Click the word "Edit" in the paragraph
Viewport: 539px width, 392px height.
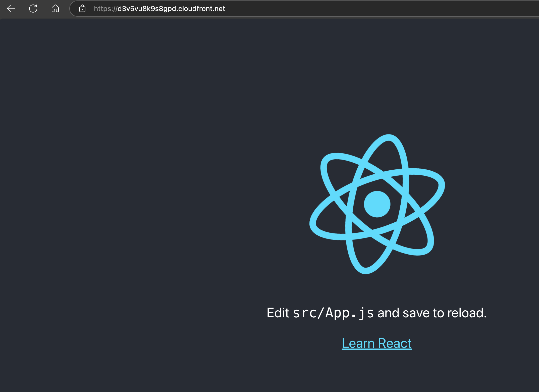coord(278,313)
